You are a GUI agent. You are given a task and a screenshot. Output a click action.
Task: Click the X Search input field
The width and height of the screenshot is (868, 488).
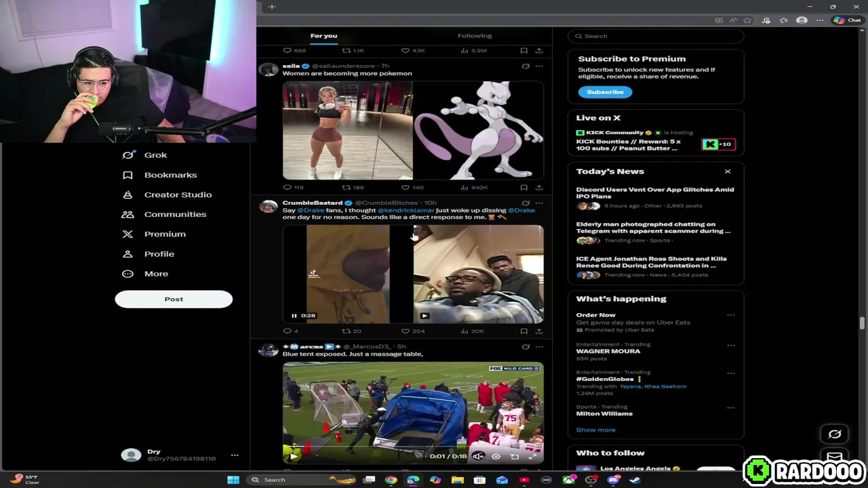(656, 36)
